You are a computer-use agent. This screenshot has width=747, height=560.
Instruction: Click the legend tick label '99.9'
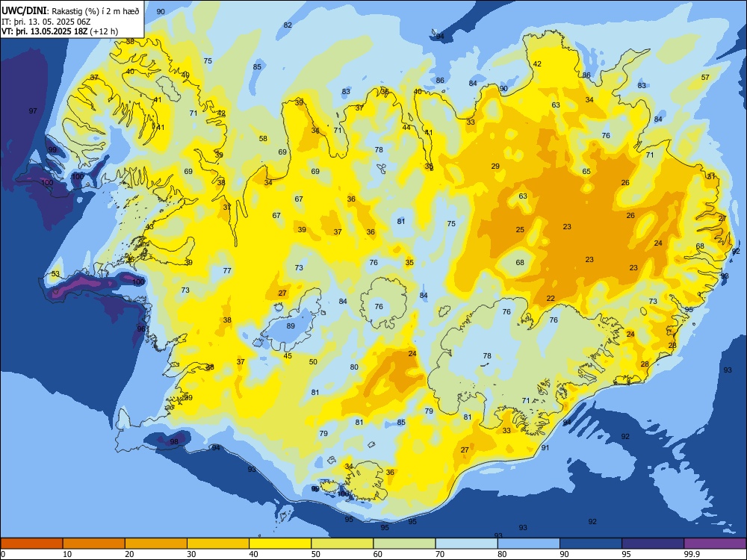[x=691, y=554]
